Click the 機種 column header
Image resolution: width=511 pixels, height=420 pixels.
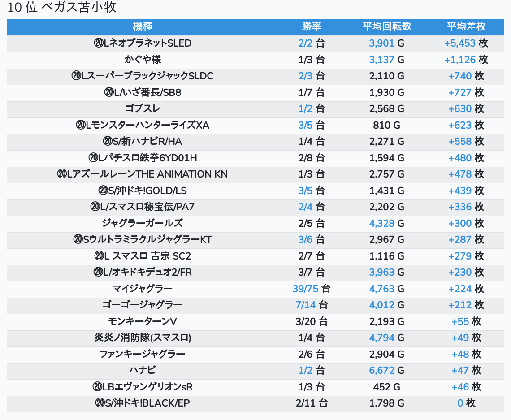click(143, 27)
